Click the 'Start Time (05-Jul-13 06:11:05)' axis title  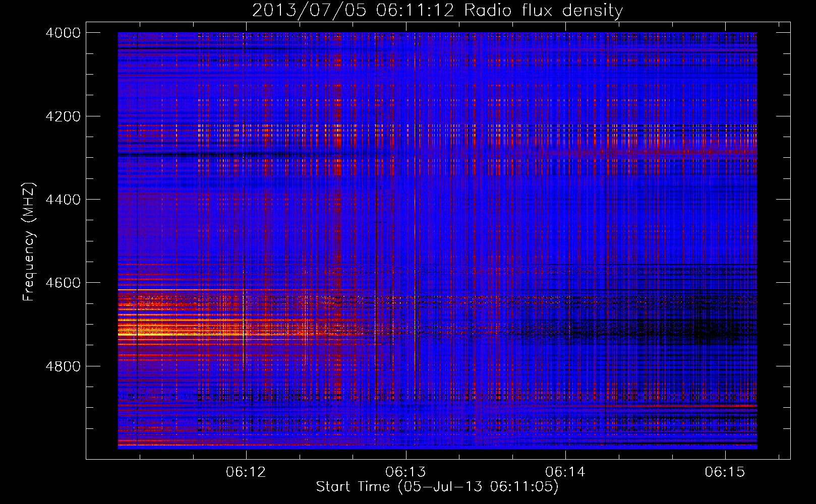click(x=437, y=487)
